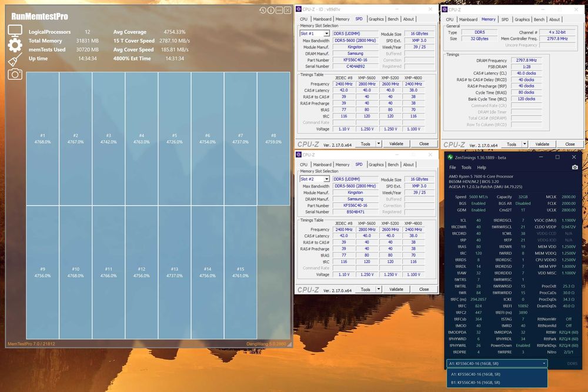The image size is (588, 392).
Task: Minimize RunMemtestPro with its title bar icon
Action: pyautogui.click(x=279, y=10)
